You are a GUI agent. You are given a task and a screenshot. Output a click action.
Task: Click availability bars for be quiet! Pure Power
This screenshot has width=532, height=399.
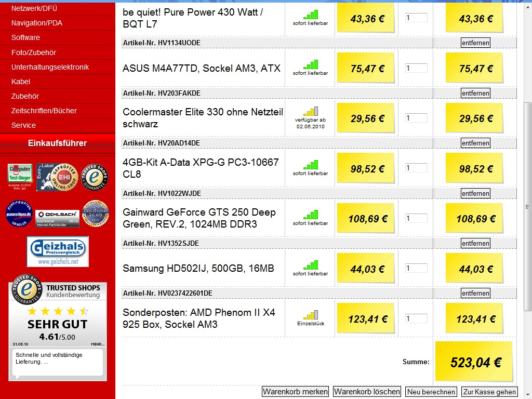click(311, 15)
